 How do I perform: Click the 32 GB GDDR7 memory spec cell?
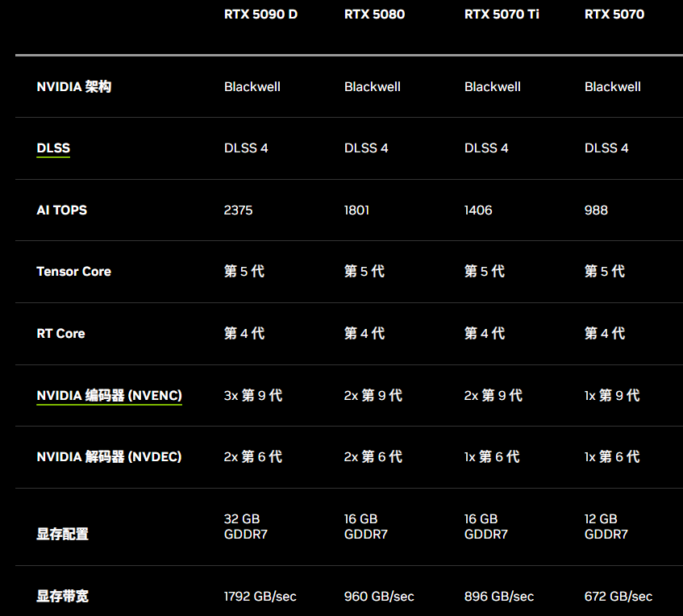point(245,526)
